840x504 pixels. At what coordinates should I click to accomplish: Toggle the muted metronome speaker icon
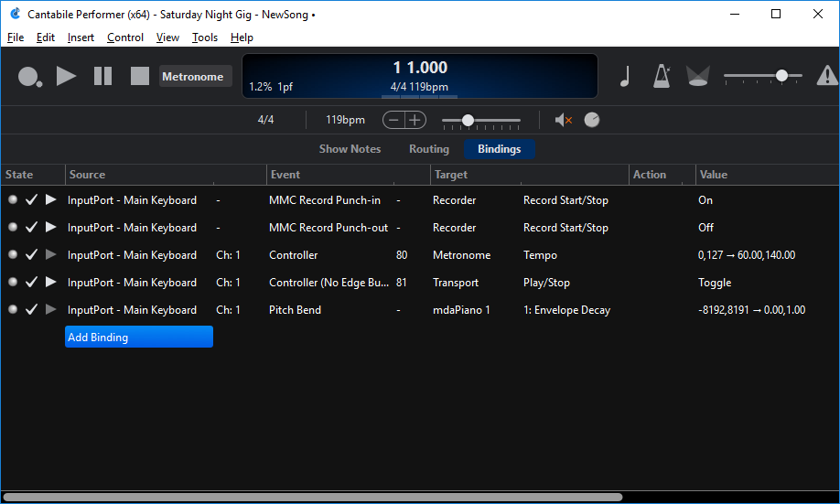[x=563, y=120]
